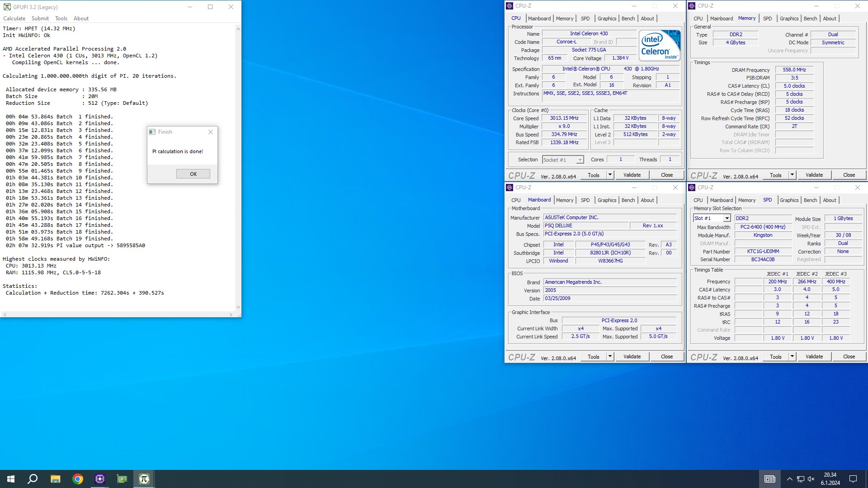
Task: Click GPUPI vertical scrollbar down arrow
Action: tap(238, 307)
